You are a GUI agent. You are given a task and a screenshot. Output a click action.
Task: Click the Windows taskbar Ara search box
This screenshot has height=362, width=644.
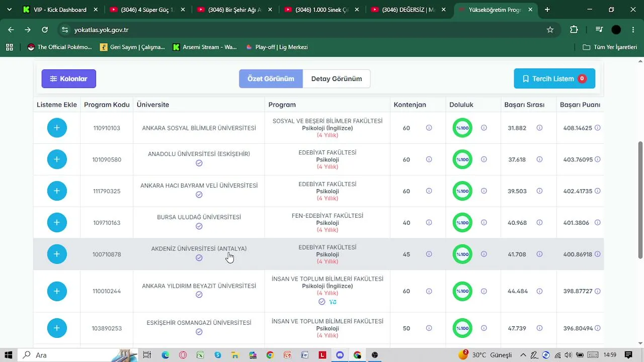(x=78, y=355)
